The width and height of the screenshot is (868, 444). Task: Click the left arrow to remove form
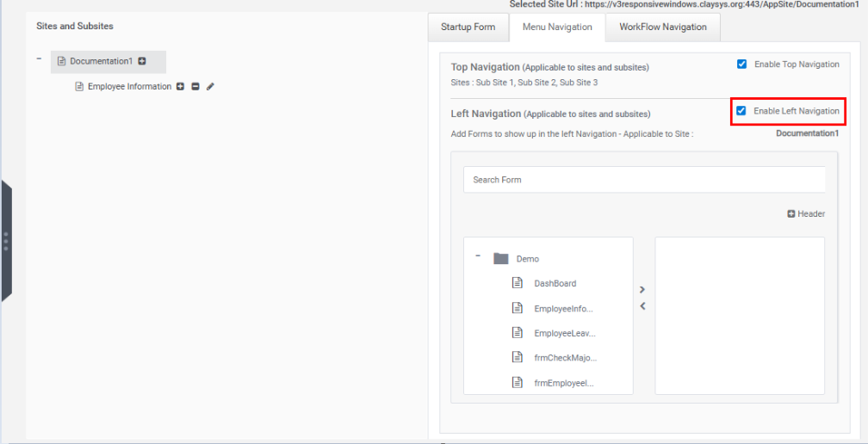642,305
